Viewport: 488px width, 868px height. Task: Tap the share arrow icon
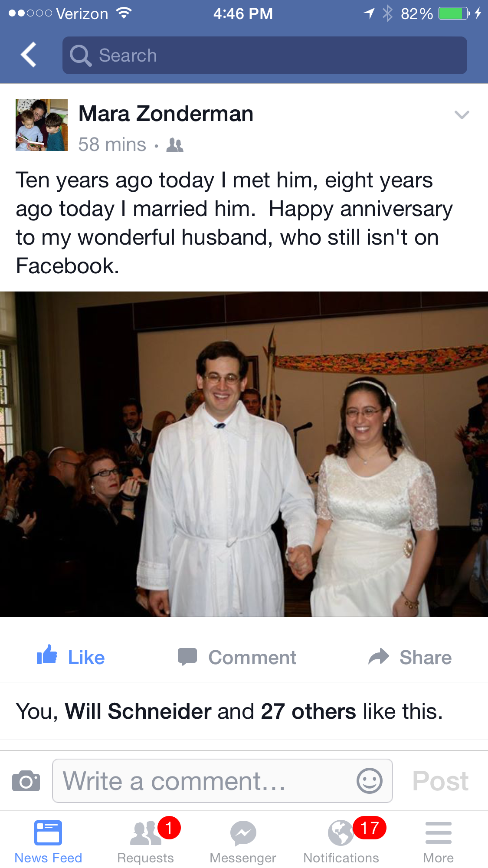click(379, 657)
